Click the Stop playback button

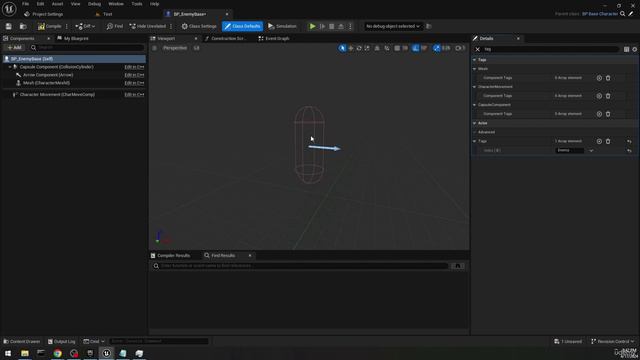[x=331, y=26]
